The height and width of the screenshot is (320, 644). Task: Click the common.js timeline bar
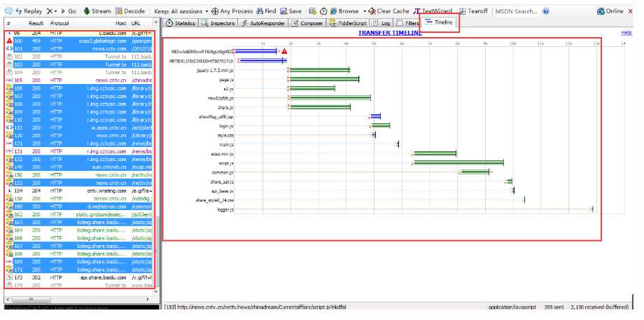click(x=475, y=172)
